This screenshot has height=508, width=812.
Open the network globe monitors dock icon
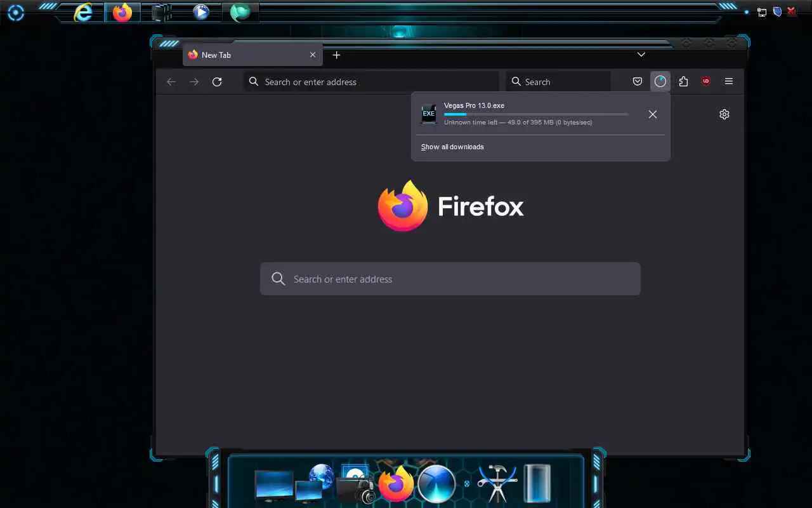point(315,484)
